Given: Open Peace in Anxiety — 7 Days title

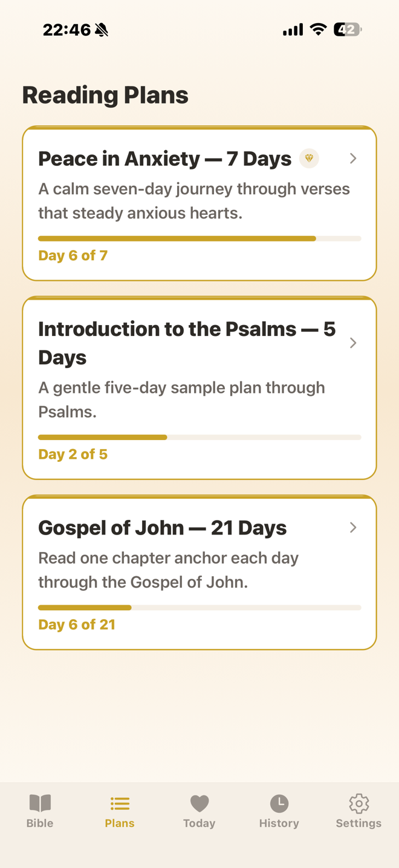Looking at the screenshot, I should click(164, 159).
